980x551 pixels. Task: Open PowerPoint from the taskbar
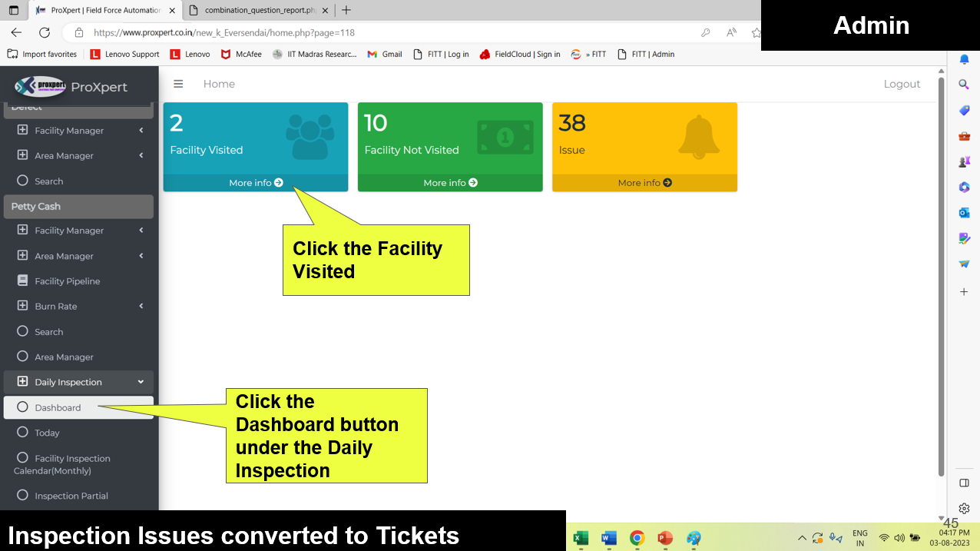(x=665, y=538)
